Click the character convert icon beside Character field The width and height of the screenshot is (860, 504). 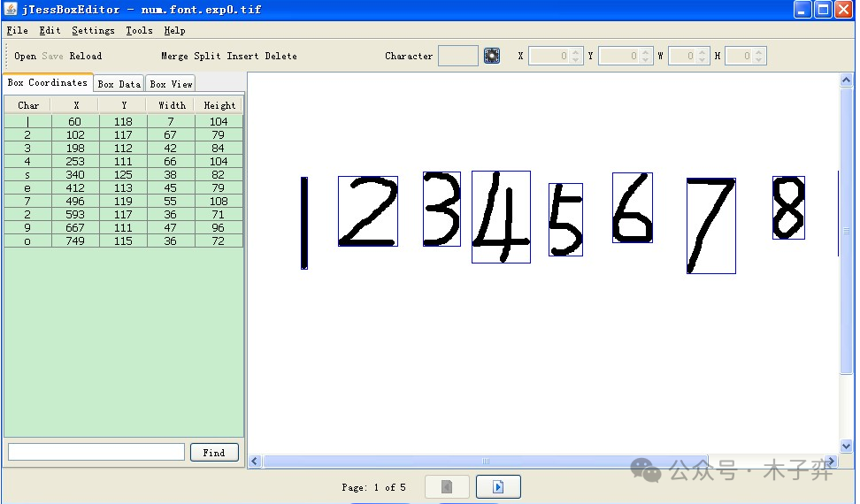pyautogui.click(x=492, y=56)
